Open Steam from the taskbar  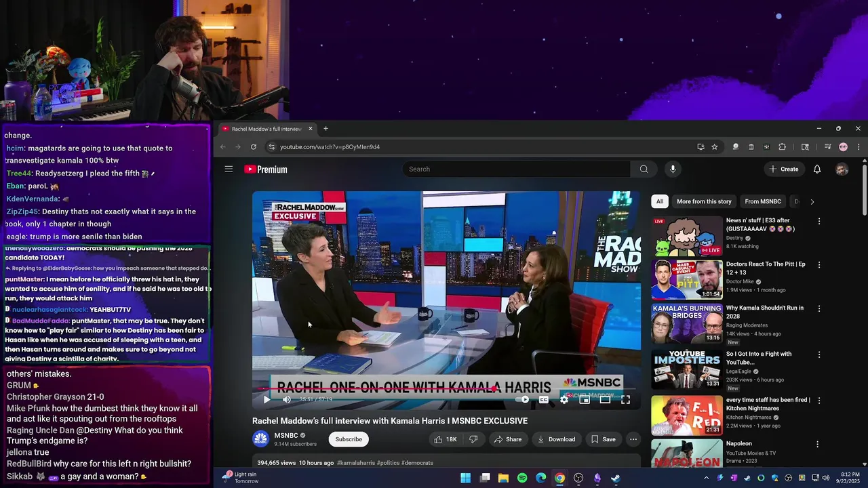616,478
